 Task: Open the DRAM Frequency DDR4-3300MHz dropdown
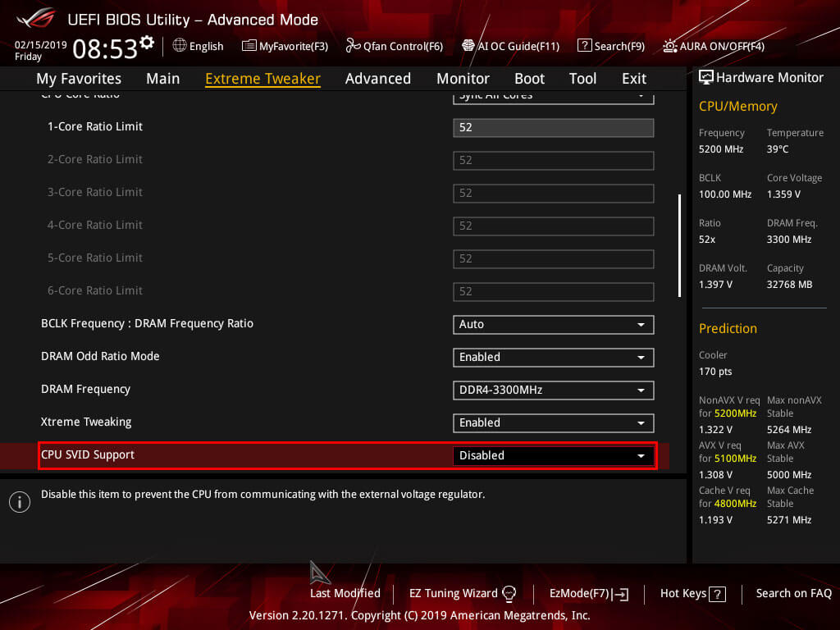pyautogui.click(x=554, y=390)
